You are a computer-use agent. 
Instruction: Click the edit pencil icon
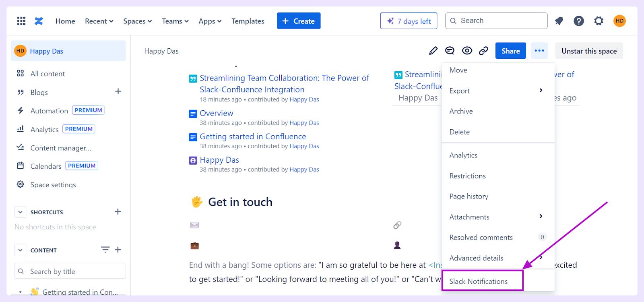[x=433, y=51]
